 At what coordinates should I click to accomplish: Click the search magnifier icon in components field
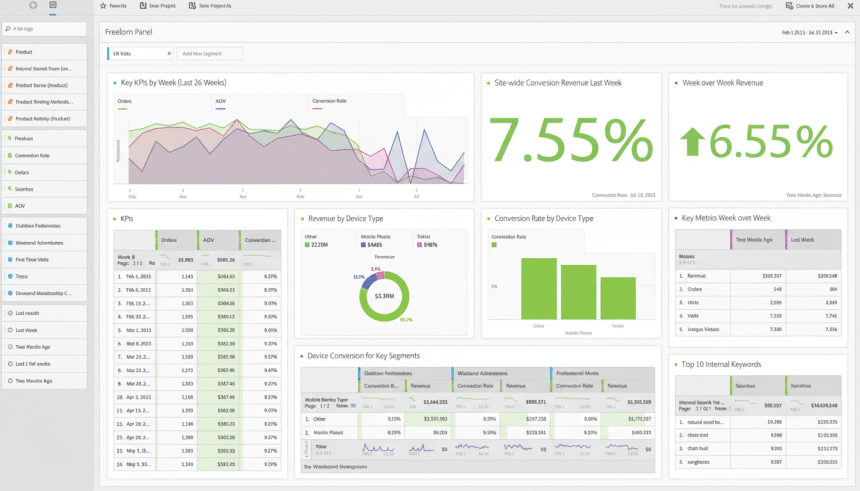pyautogui.click(x=9, y=29)
